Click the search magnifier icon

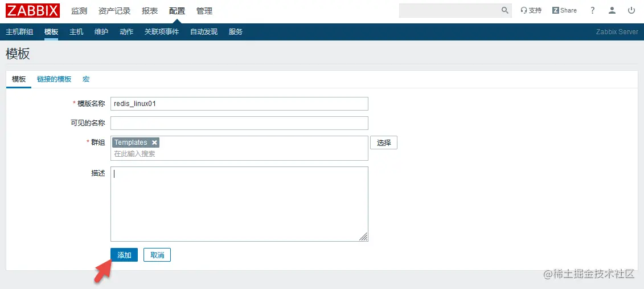coord(504,10)
